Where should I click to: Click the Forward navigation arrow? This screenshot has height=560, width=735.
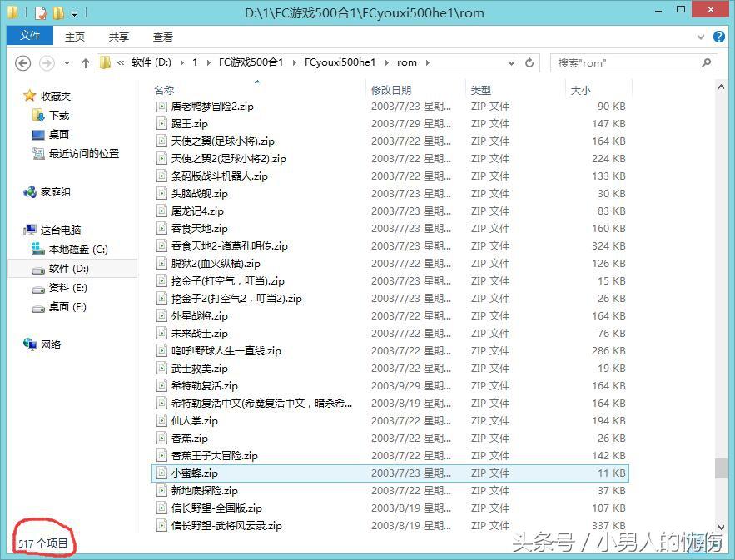click(47, 62)
